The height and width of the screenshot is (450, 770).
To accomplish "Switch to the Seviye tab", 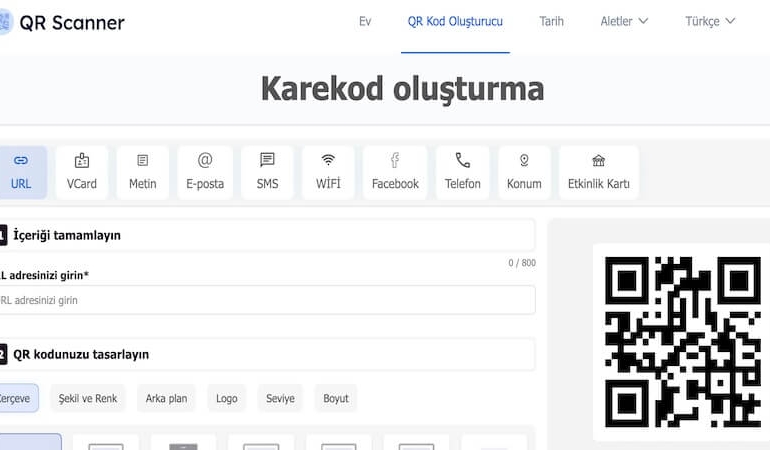I will coord(280,398).
